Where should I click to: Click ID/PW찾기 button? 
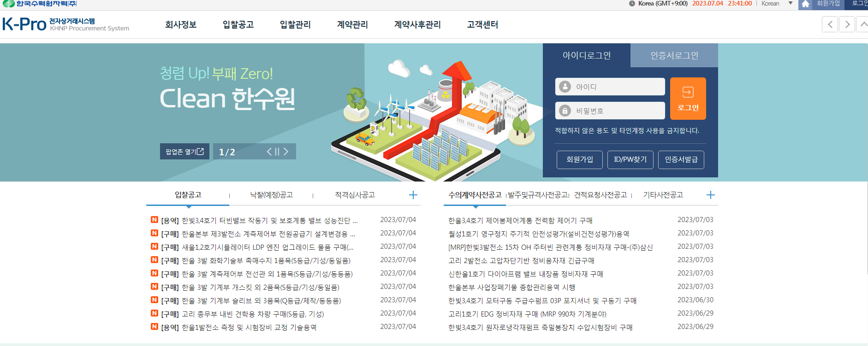[x=630, y=159]
